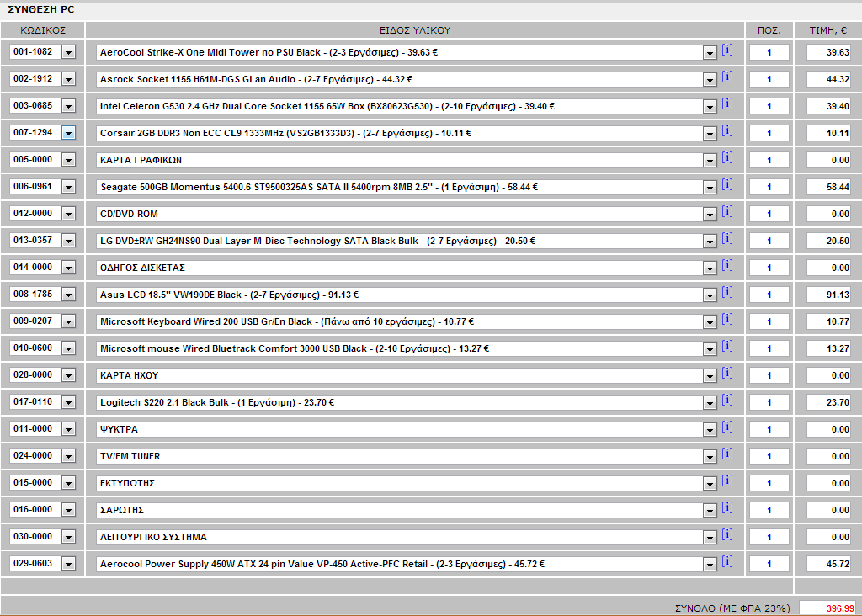This screenshot has width=862, height=616.
Task: View info for Asus LCD 18.5'' monitor
Action: coord(726,292)
